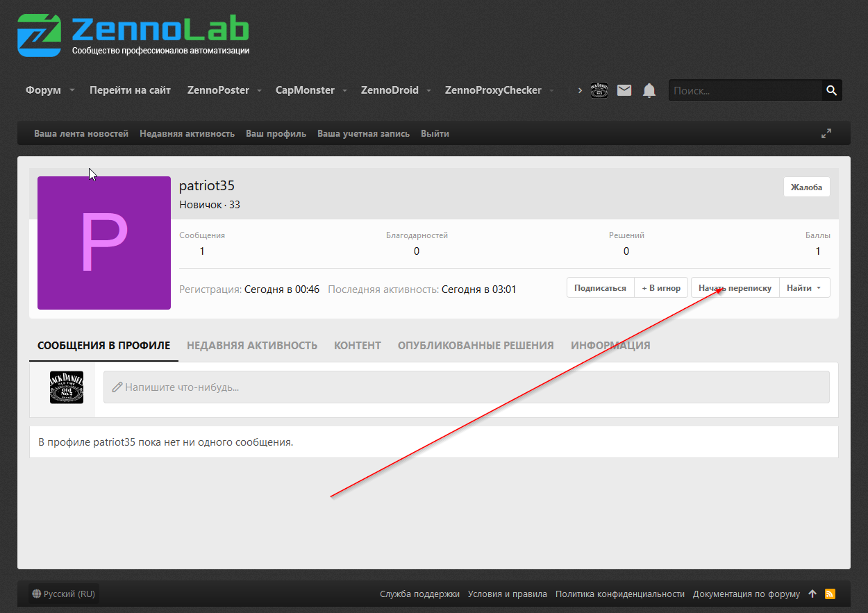
Task: Click the navigation overflow arrow icon
Action: (580, 90)
